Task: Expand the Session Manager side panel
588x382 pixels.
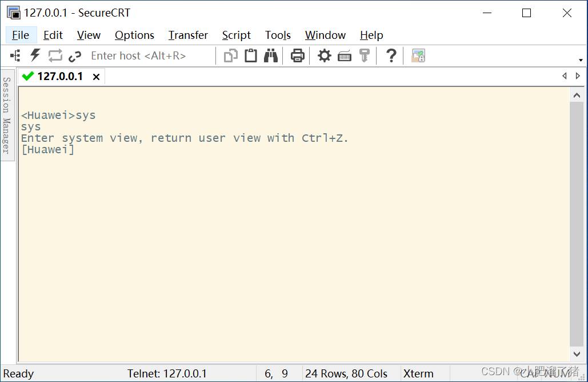Action: coord(7,115)
